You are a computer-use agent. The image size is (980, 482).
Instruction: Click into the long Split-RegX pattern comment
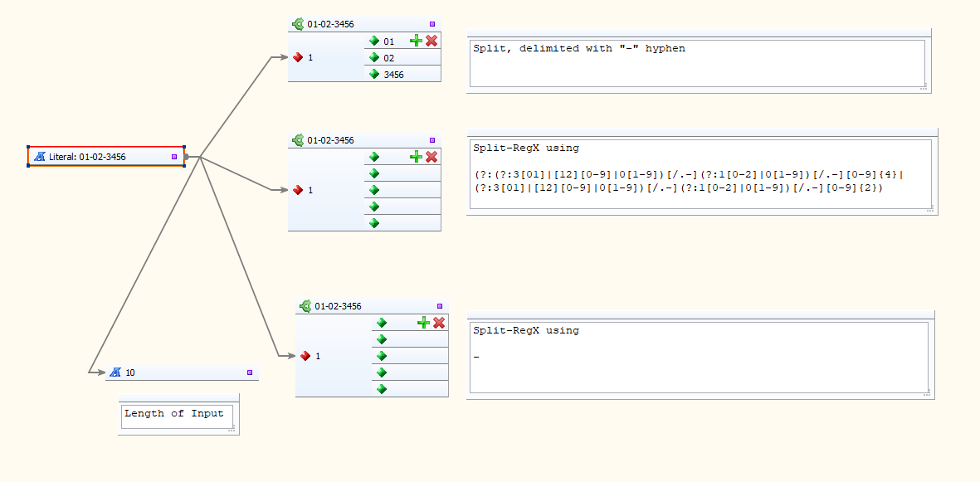click(x=700, y=176)
